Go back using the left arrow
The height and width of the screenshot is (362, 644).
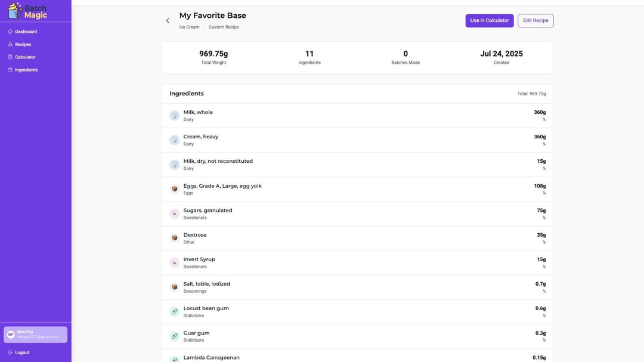168,21
